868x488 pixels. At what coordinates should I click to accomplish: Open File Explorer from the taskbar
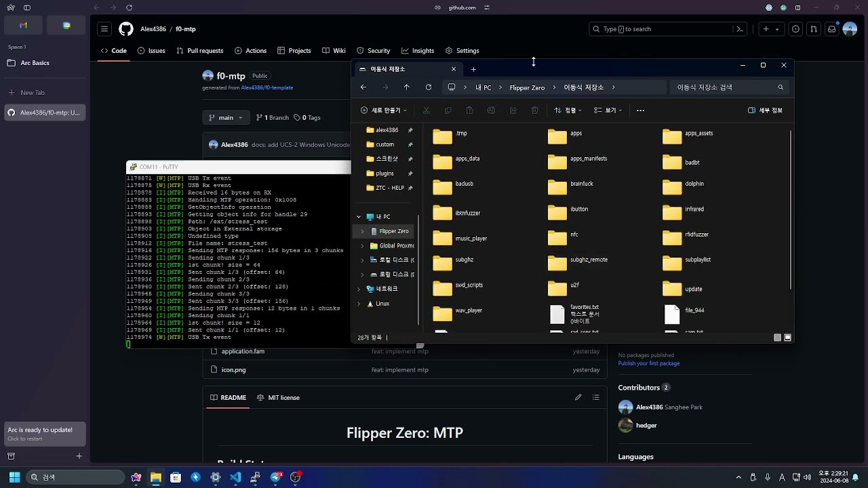click(156, 477)
